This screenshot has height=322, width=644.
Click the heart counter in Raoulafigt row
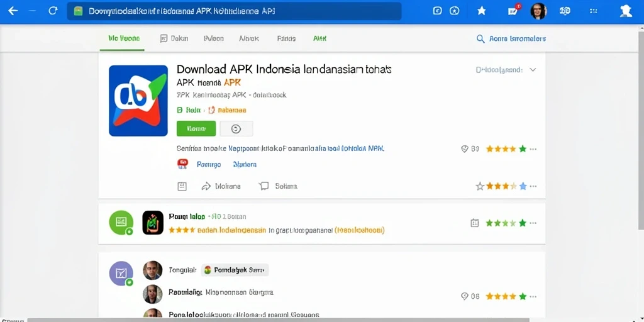(x=470, y=296)
